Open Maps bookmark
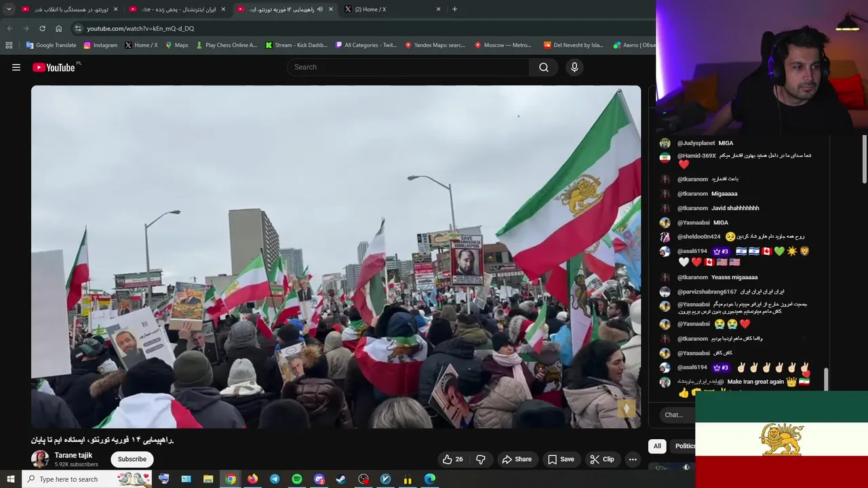 176,45
